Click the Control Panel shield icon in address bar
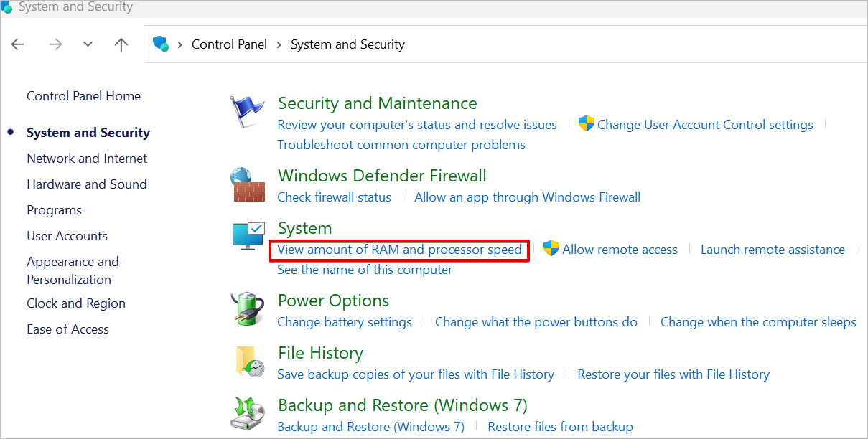The image size is (868, 439). click(x=161, y=44)
